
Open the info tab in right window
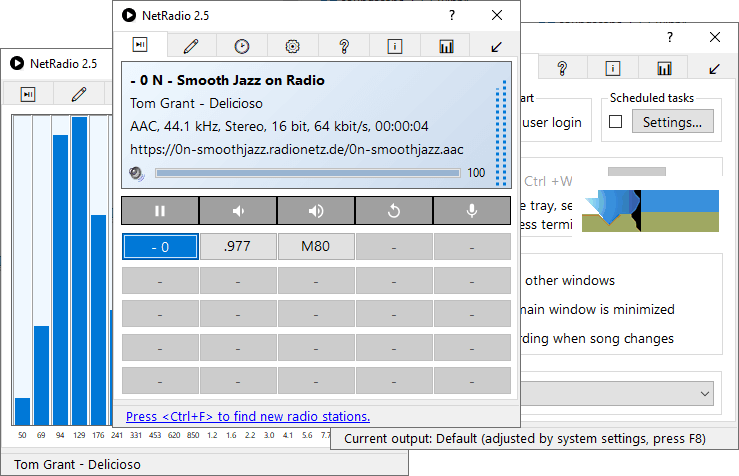pyautogui.click(x=613, y=68)
